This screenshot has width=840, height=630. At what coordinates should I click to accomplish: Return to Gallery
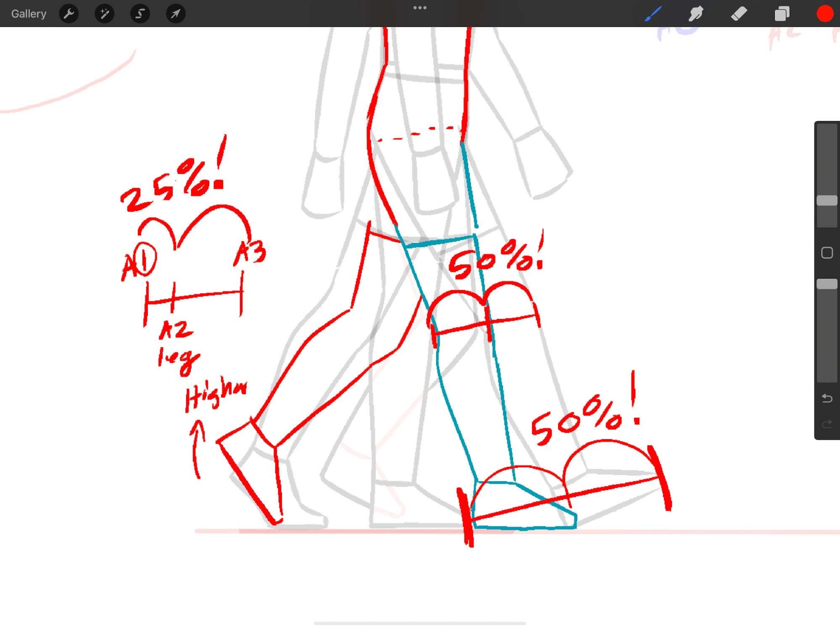pos(29,14)
